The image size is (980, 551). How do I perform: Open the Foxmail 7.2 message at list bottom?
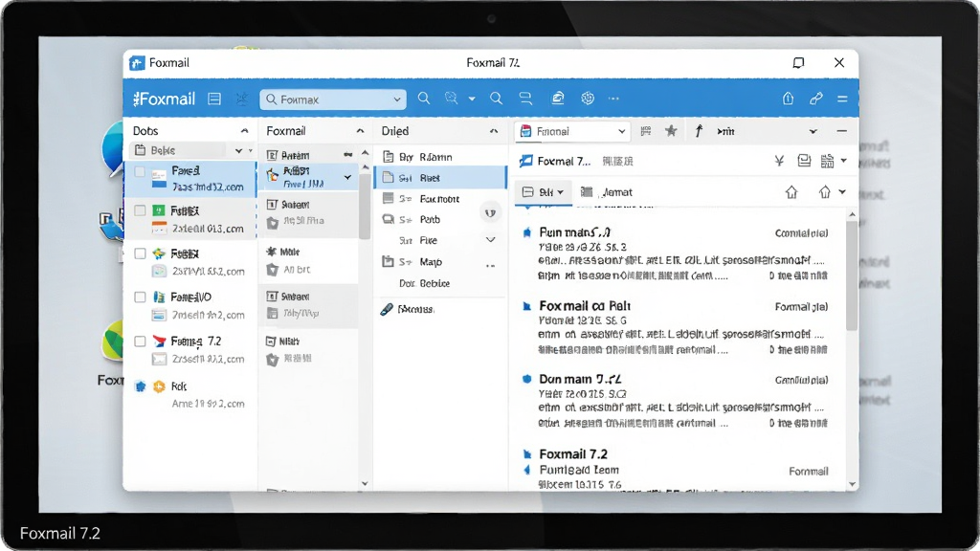click(x=679, y=469)
